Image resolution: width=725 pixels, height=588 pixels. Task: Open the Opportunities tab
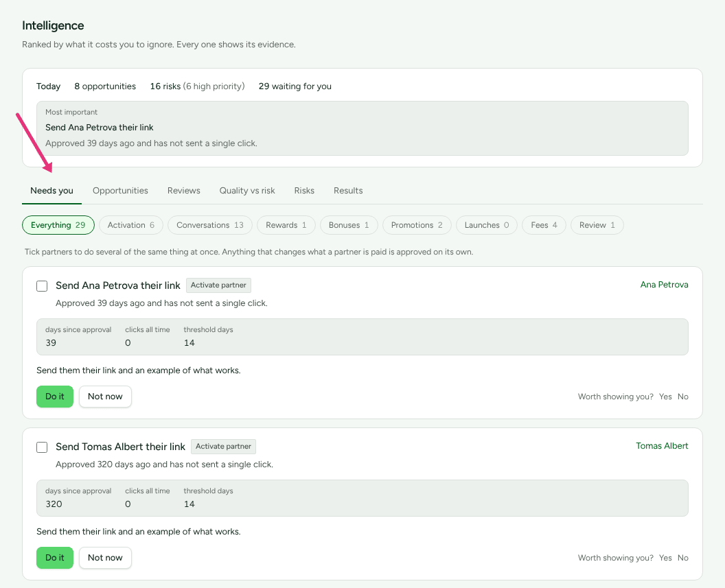coord(120,190)
